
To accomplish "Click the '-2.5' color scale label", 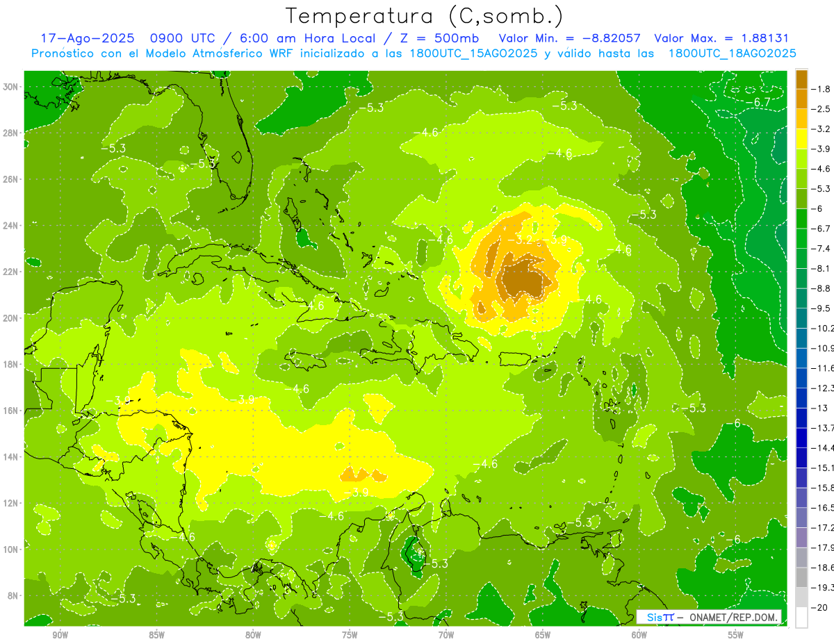I will 821,109.
